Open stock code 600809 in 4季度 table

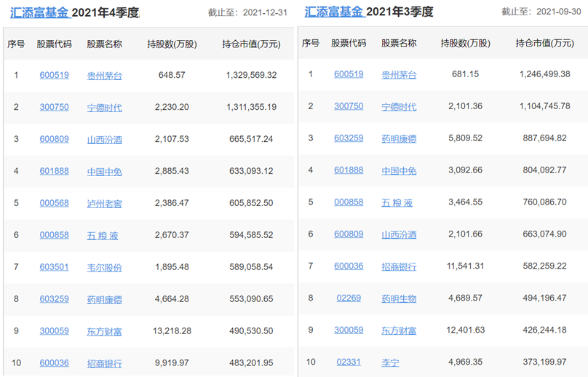point(55,139)
